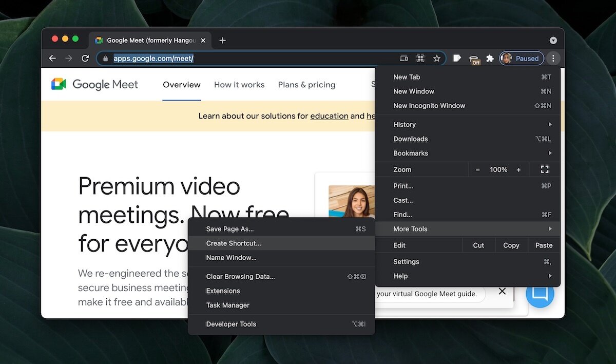Bookmark this page via the star icon
The width and height of the screenshot is (616, 364).
click(437, 58)
